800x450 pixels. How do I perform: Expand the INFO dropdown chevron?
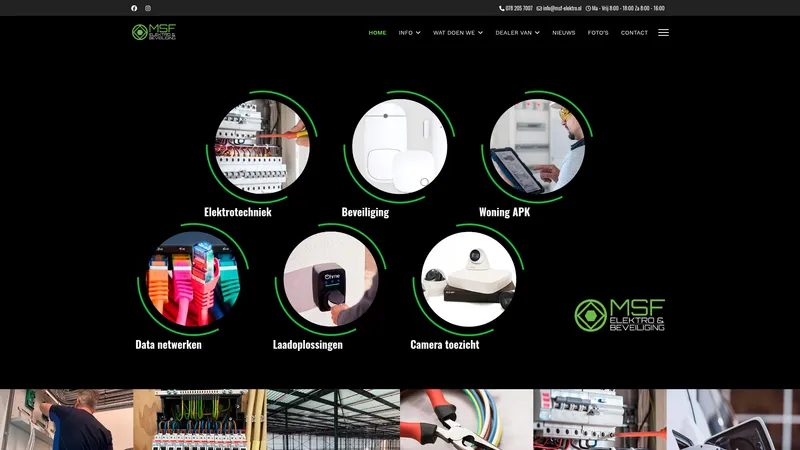(x=418, y=33)
